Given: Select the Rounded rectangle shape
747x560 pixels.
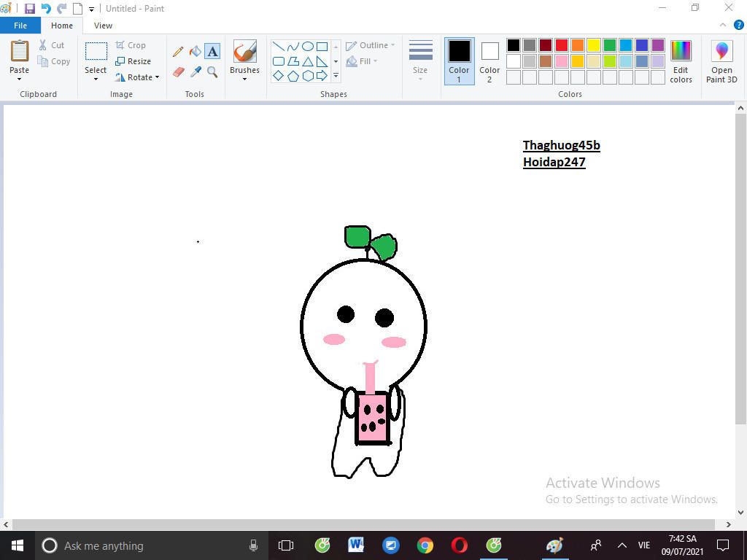Looking at the screenshot, I should pos(279,61).
